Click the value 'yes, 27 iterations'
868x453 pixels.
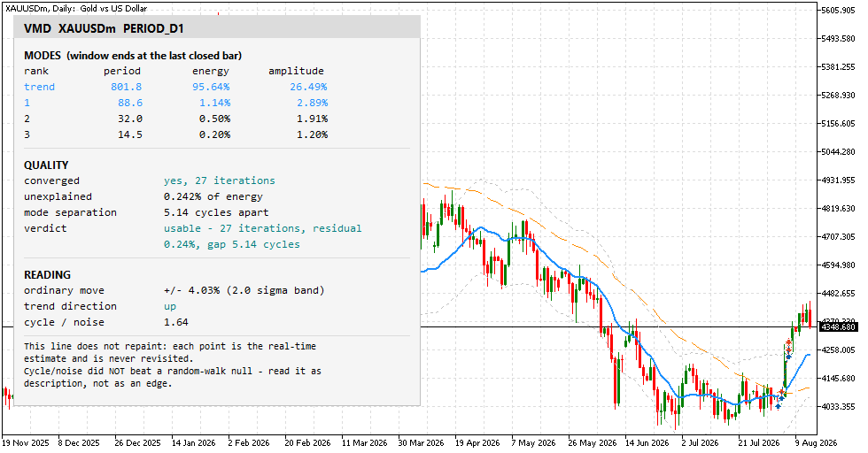tap(220, 180)
